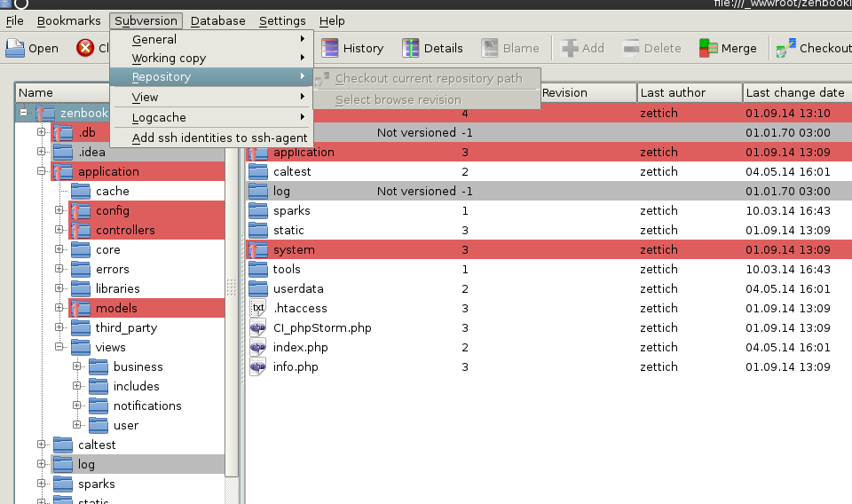852x504 pixels.
Task: Click the Delete toolbar icon
Action: point(631,48)
